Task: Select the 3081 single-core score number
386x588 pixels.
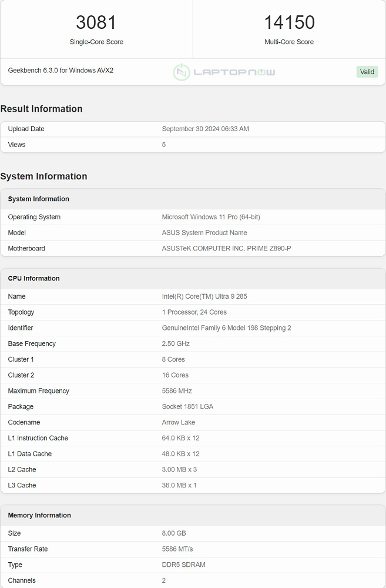Action: click(x=96, y=22)
